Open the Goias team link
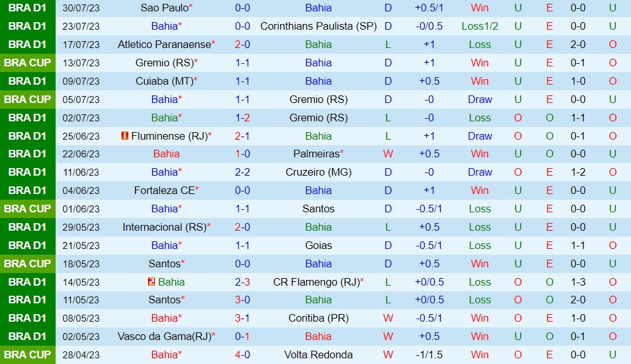Image resolution: width=631 pixels, height=364 pixels. tap(318, 245)
